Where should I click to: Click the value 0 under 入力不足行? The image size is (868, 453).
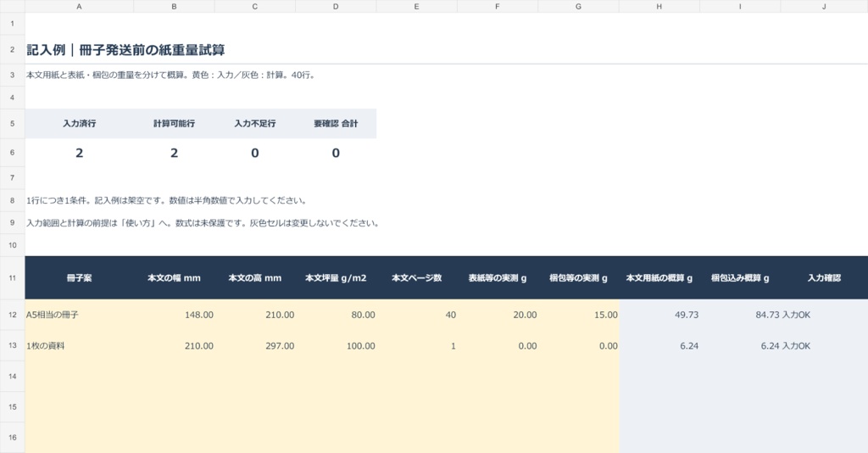tap(254, 153)
